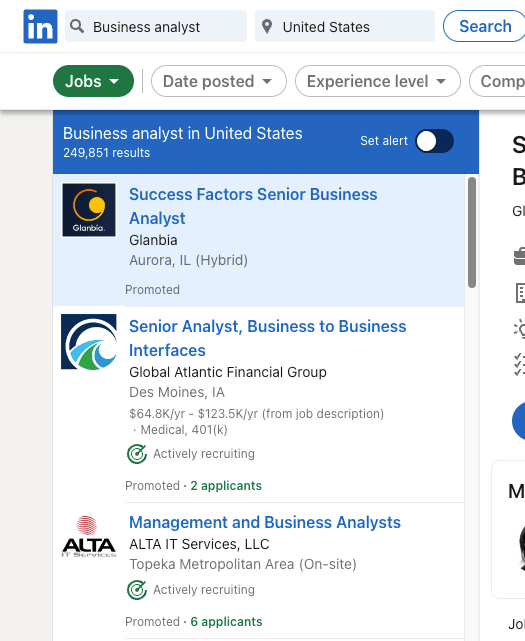
Task: Open the Jobs filter dropdown
Action: coord(93,81)
